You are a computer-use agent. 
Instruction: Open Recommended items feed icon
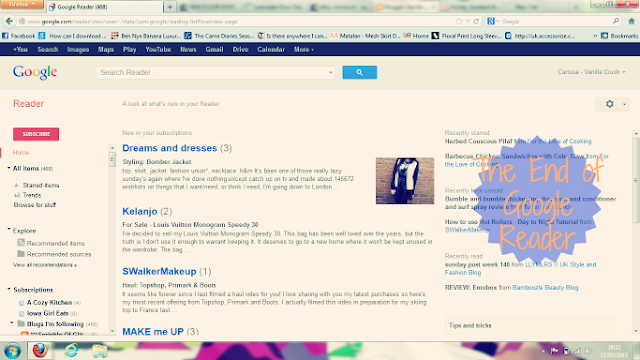point(21,242)
